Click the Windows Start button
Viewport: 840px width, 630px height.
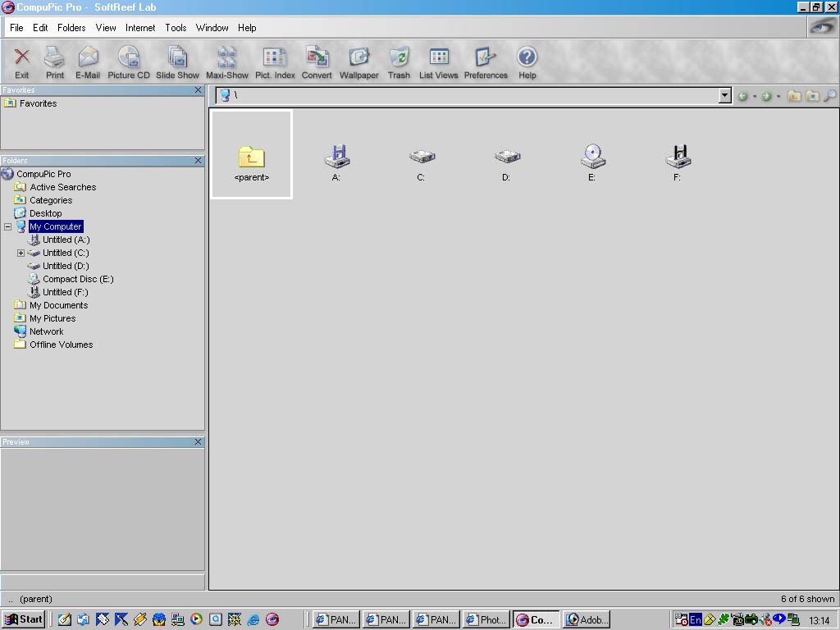click(x=23, y=619)
